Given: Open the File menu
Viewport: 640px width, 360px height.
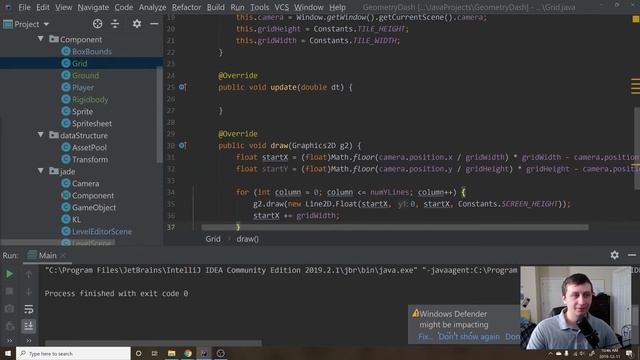Looking at the screenshot, I should click(x=24, y=7).
